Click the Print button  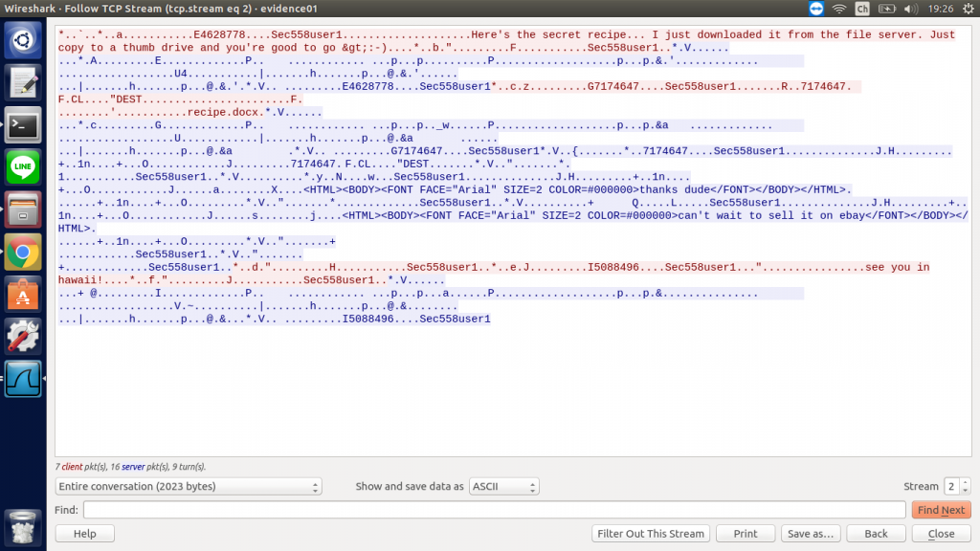tap(745, 534)
